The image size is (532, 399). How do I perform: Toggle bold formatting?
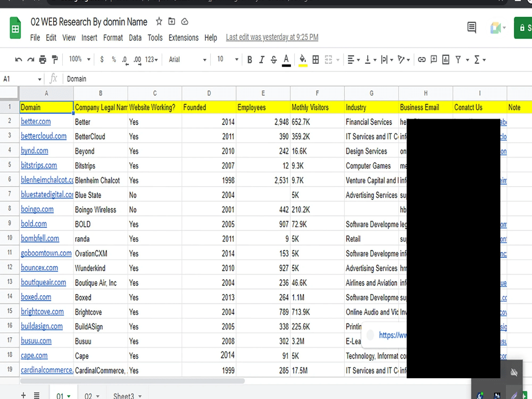pos(250,60)
